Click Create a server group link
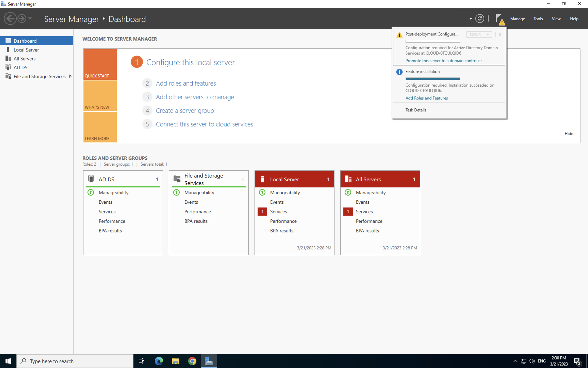588x368 pixels. coord(185,111)
